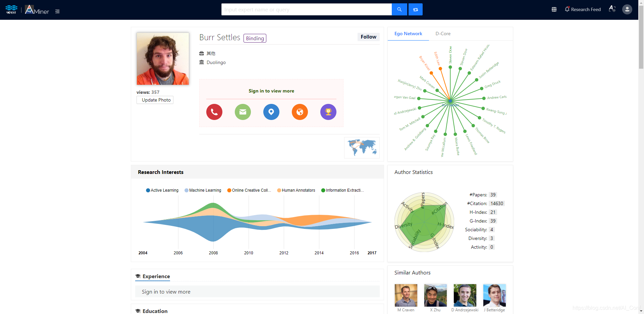
Task: Click the H-Index value 21
Action: click(493, 212)
